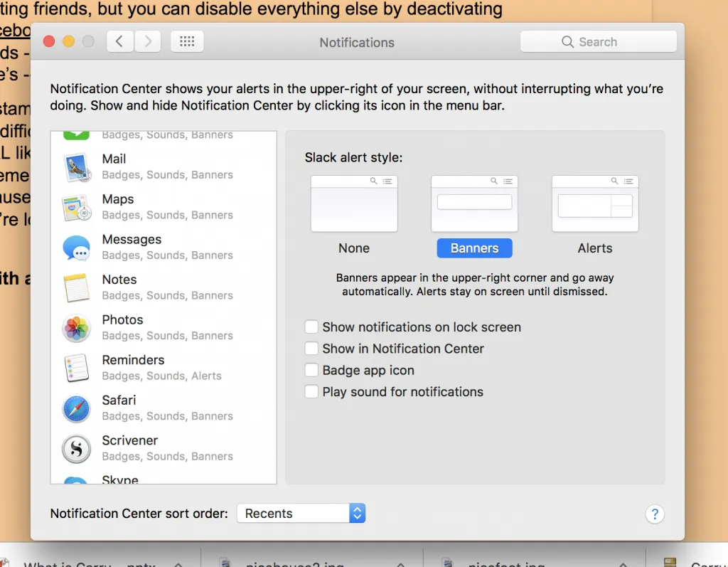The width and height of the screenshot is (728, 567).
Task: Select the None alert style thumbnail
Action: [x=354, y=203]
